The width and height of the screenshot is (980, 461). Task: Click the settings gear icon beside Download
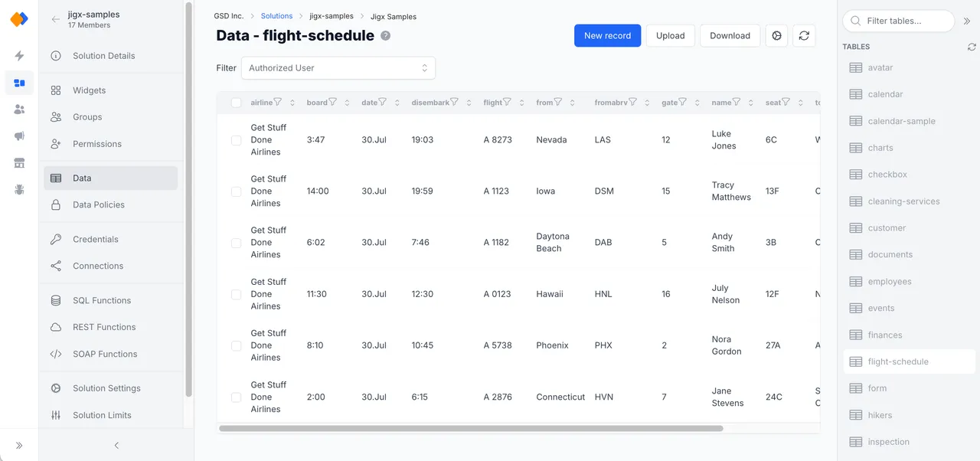pyautogui.click(x=776, y=36)
